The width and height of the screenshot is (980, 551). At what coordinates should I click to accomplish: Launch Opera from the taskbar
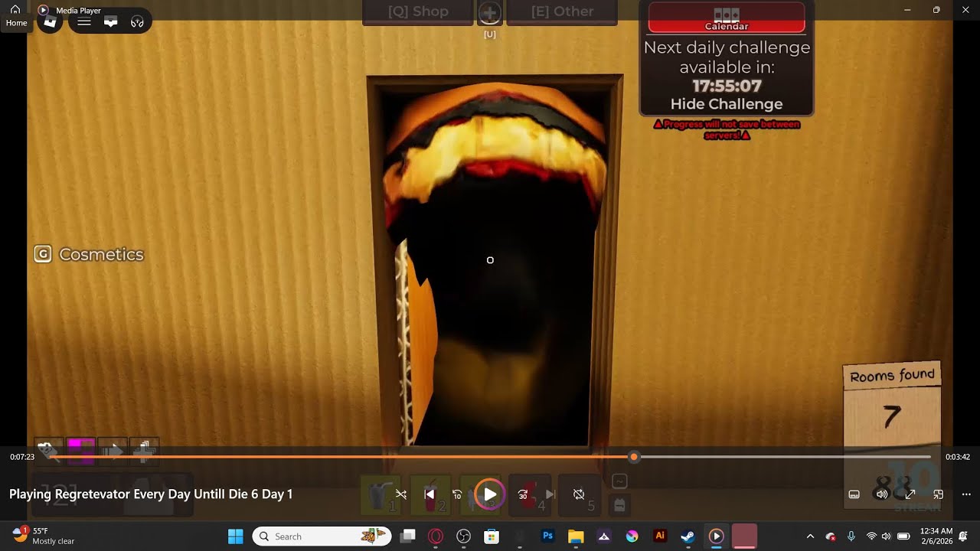(x=436, y=536)
